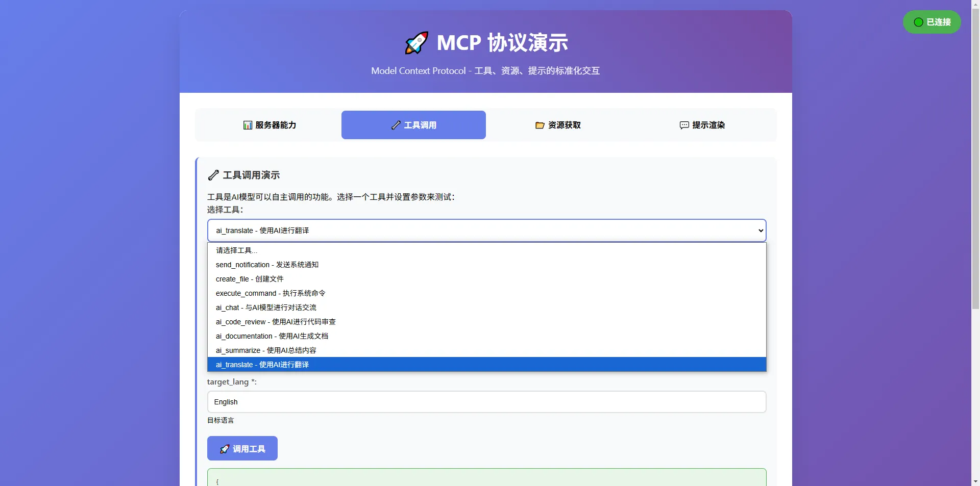Image resolution: width=980 pixels, height=486 pixels.
Task: Collapse the 选择工具 dropdown showing ai_translate
Action: 487,231
